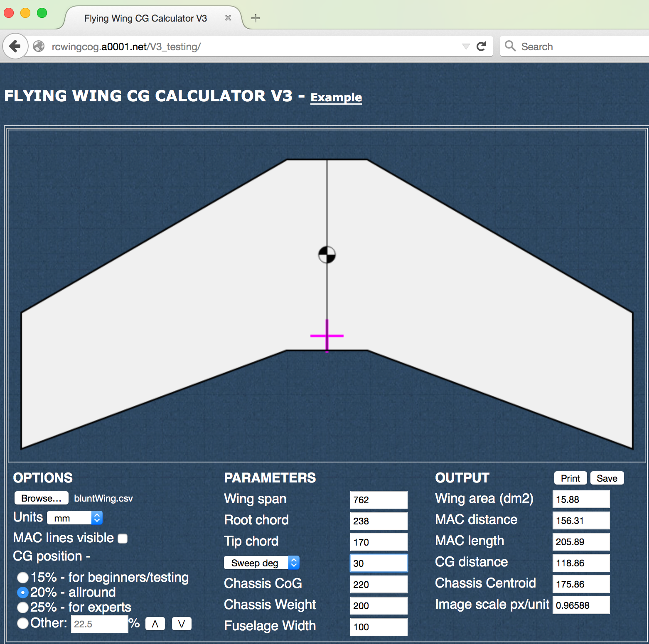Viewport: 649px width, 644px height.
Task: Switch to the Flying Wing CG Calculator V3 tab
Action: tap(145, 18)
